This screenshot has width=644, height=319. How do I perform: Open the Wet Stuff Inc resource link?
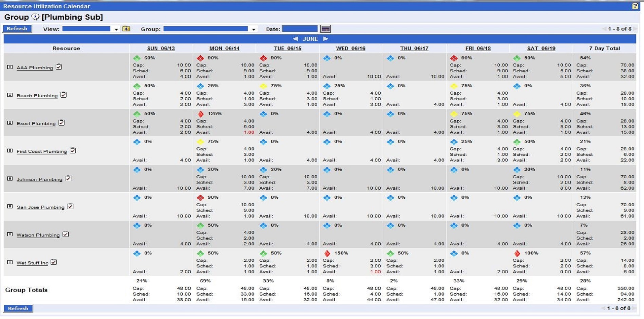[x=33, y=263]
